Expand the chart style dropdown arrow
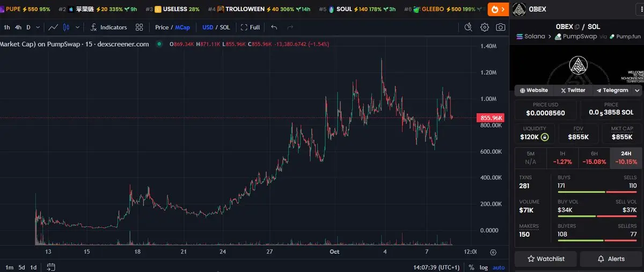 [78, 27]
